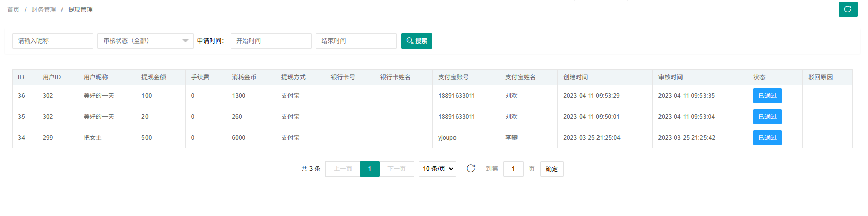This screenshot has height=216, width=868.
Task: Click the 提现金额 column header
Action: click(154, 77)
